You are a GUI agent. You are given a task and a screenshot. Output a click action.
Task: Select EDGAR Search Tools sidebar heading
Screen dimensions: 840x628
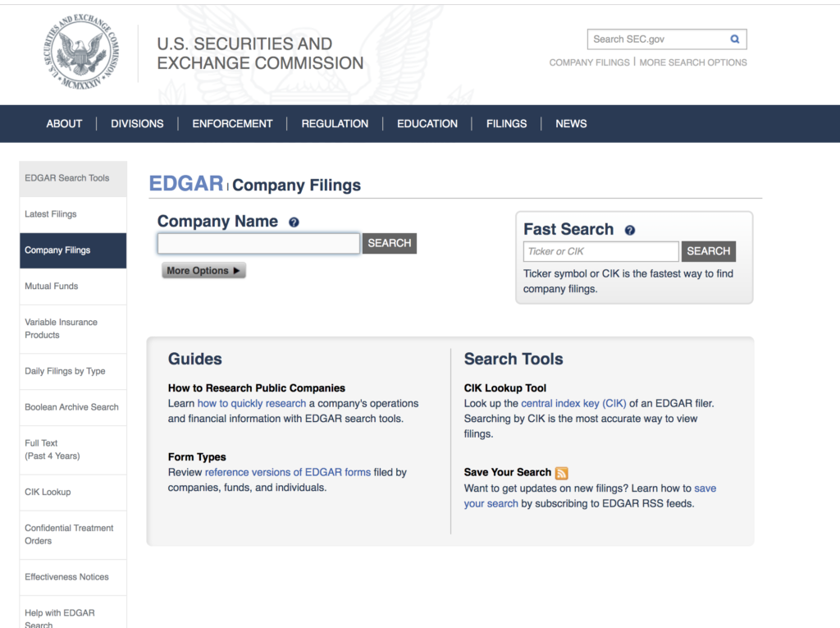pyautogui.click(x=73, y=179)
